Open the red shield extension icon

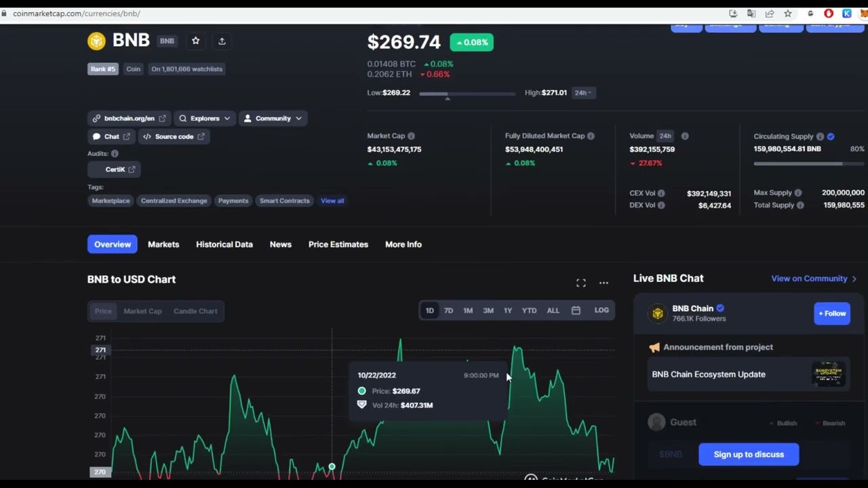coord(829,14)
